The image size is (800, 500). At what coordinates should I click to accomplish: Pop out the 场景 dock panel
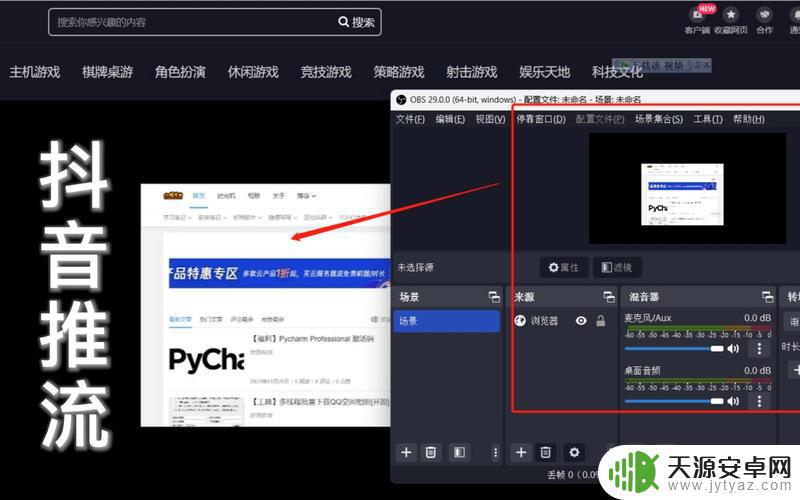494,297
